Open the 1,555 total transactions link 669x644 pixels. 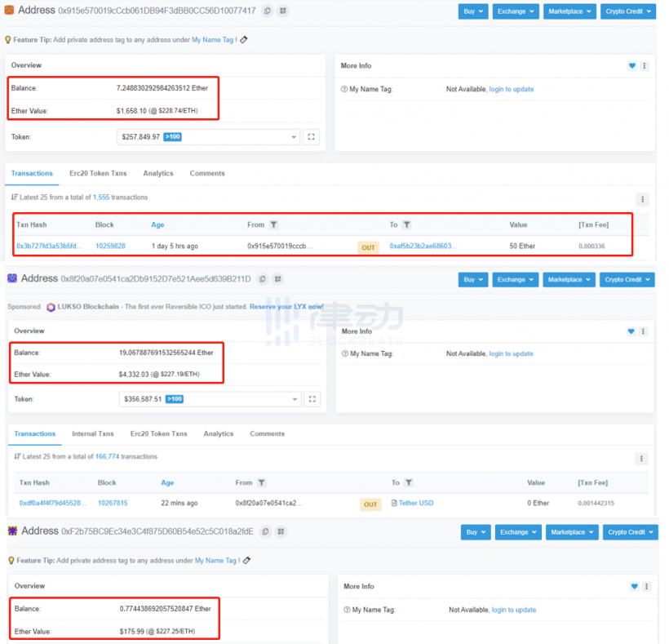[101, 198]
